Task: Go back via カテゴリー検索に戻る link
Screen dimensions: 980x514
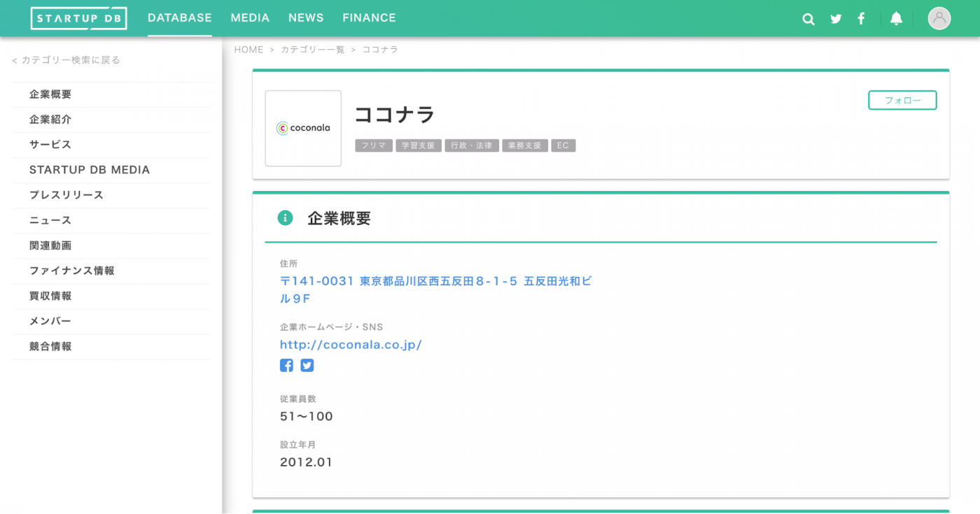Action: point(66,60)
